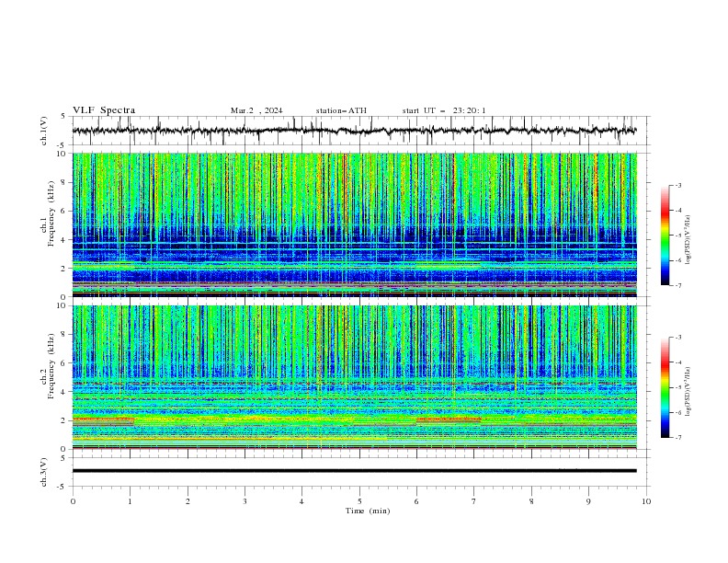Click the ch.3(V) flat waveform panel

click(x=359, y=472)
